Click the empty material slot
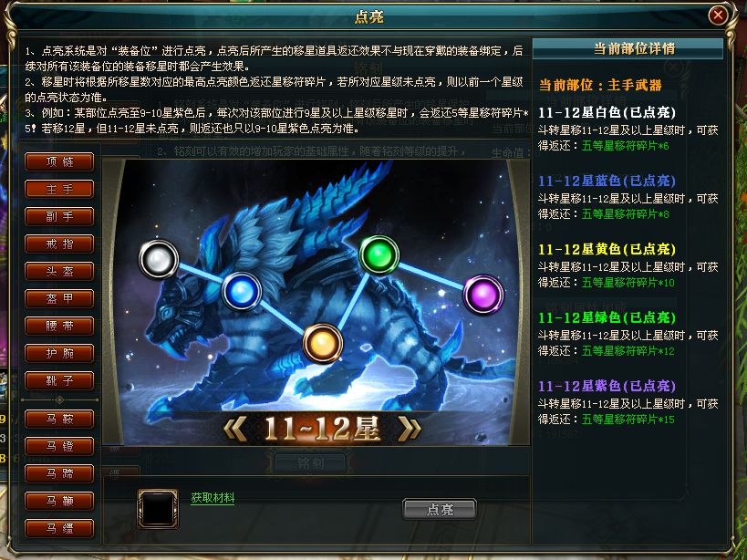The image size is (747, 560). click(158, 509)
